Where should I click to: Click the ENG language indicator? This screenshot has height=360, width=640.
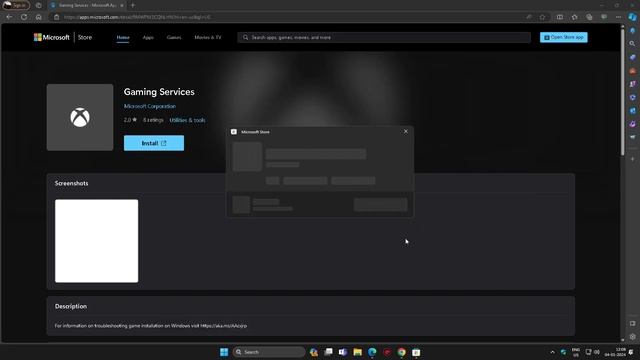(576, 352)
